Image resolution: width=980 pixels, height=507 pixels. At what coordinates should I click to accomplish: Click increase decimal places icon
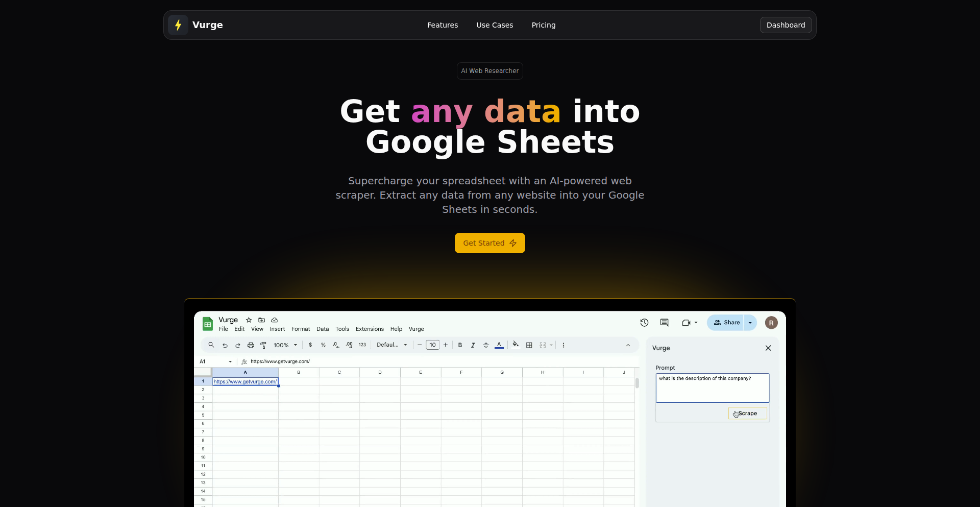[x=349, y=345]
